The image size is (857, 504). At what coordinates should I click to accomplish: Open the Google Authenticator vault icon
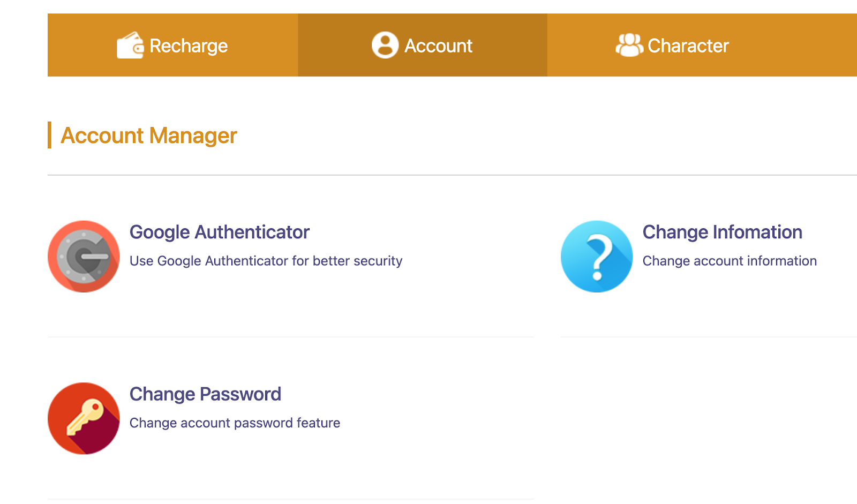point(84,257)
